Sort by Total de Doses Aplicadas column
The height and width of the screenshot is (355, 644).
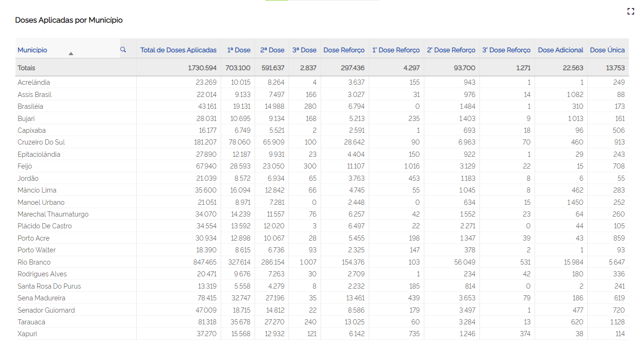click(x=178, y=50)
